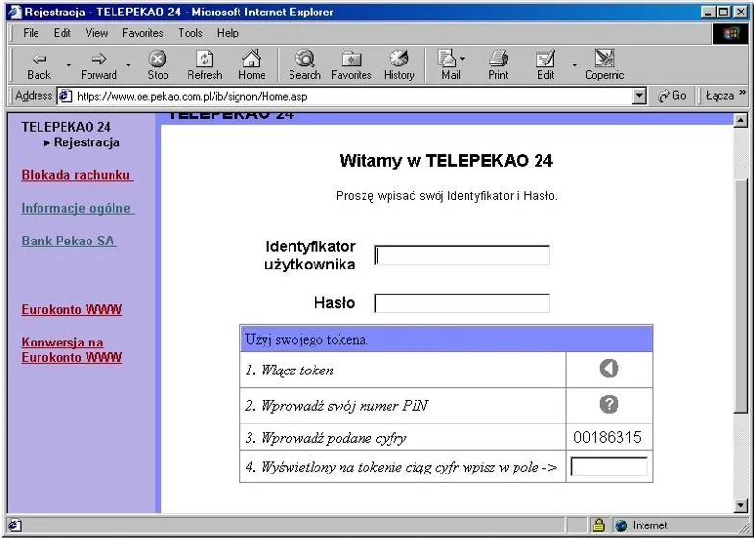Viewport: 756px width, 538px height.
Task: Click the Edit toolbar icon
Action: tap(545, 65)
